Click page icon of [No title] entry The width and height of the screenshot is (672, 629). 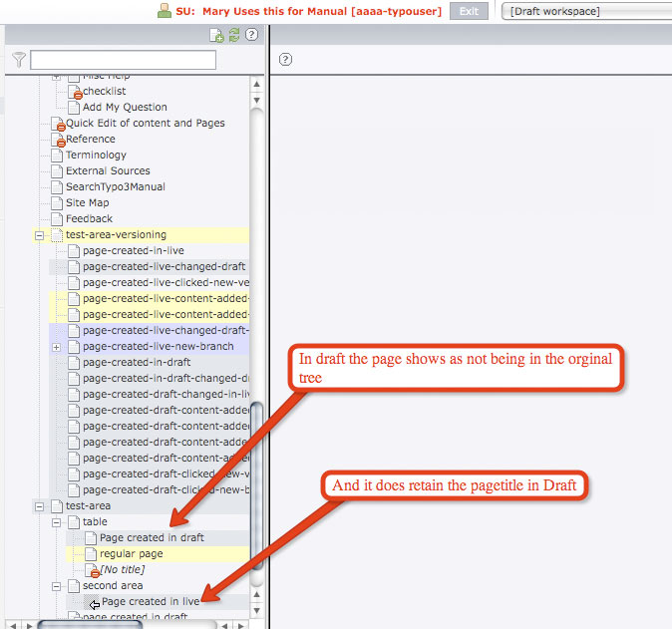point(91,569)
